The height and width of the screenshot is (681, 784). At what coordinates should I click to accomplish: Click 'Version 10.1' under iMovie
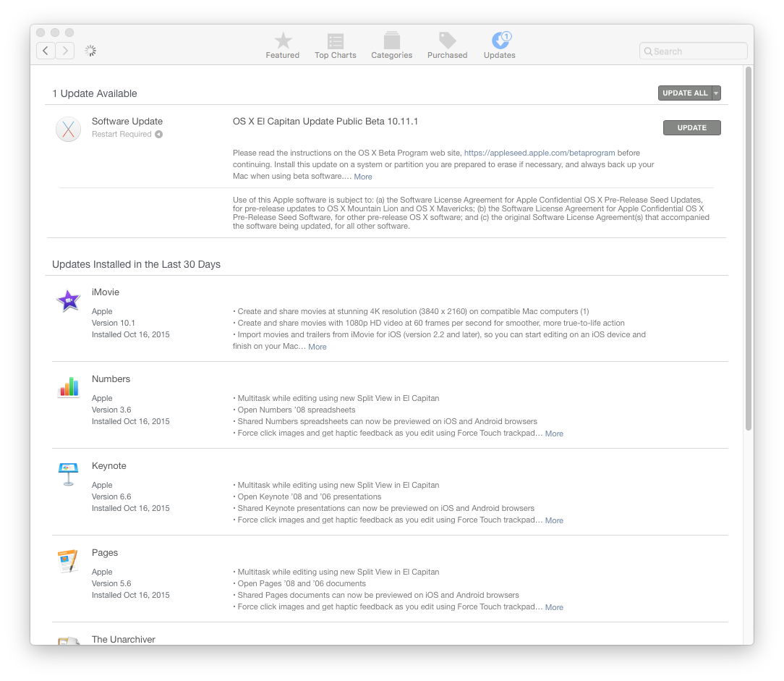tap(114, 323)
